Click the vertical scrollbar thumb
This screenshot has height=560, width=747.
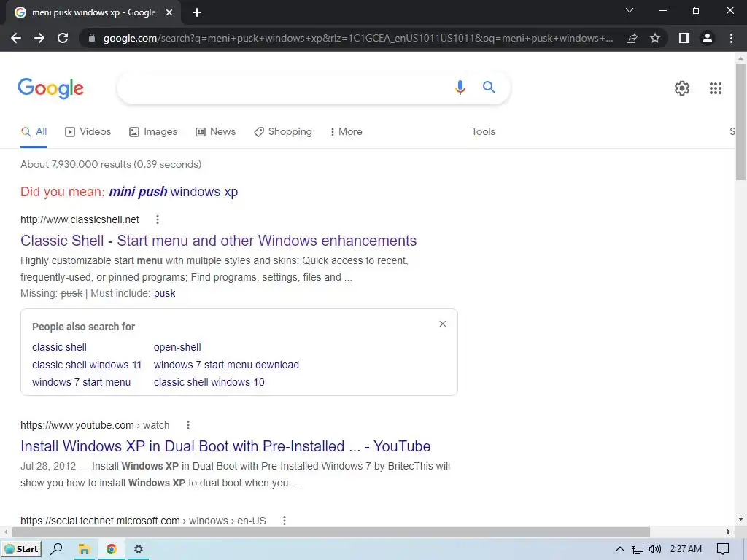pos(740,122)
